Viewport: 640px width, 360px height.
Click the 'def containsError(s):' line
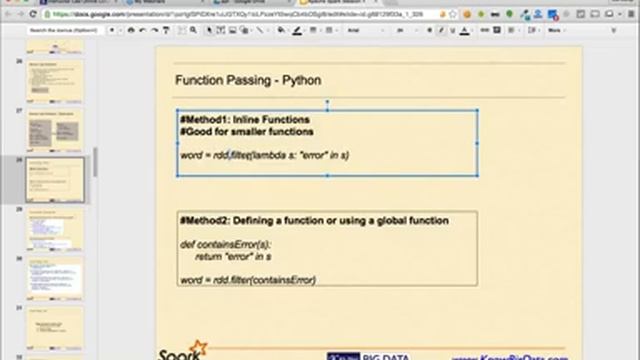point(225,244)
